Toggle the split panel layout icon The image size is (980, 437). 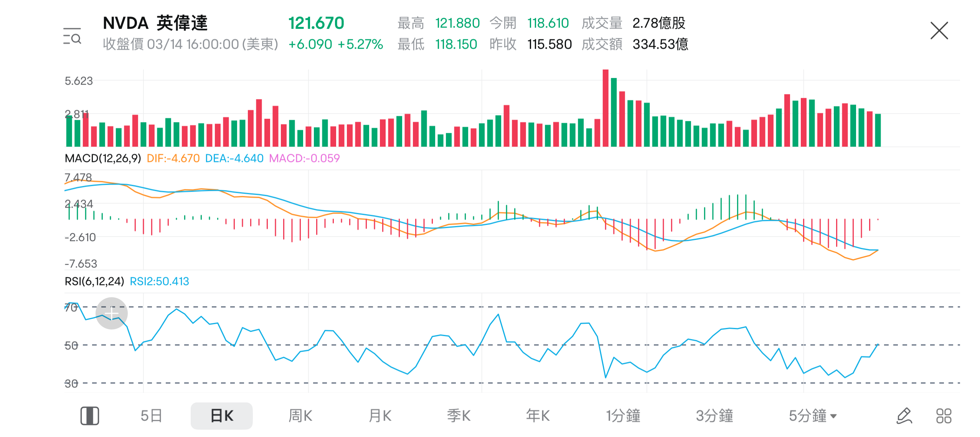click(90, 416)
